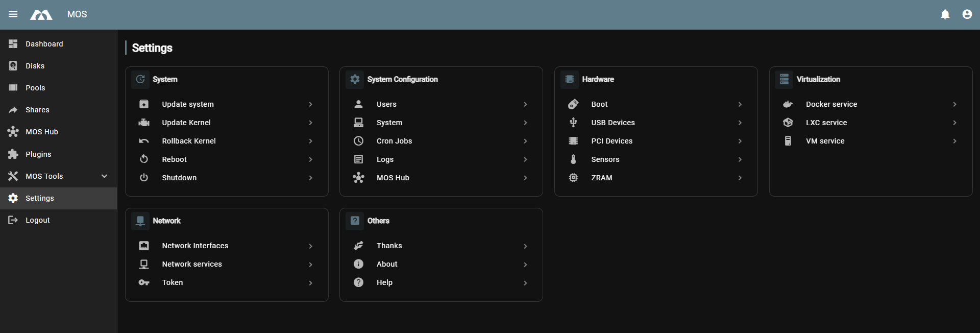Screen dimensions: 980x333
Task: Open Dashboard from the sidebar
Action: pos(44,44)
